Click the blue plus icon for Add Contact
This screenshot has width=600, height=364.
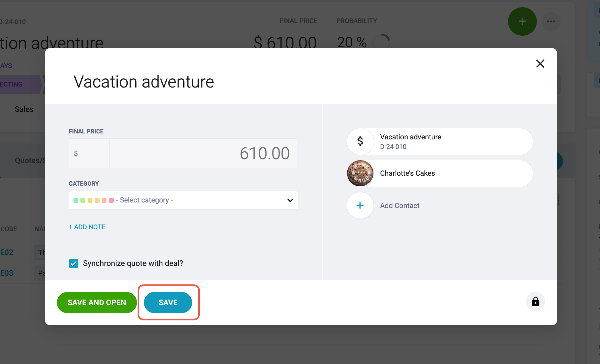(x=360, y=205)
